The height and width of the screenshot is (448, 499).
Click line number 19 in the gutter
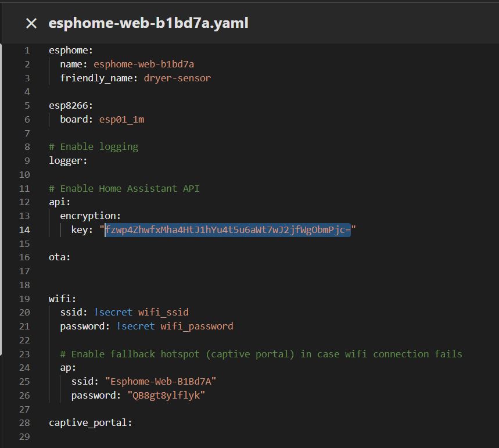[x=24, y=299]
